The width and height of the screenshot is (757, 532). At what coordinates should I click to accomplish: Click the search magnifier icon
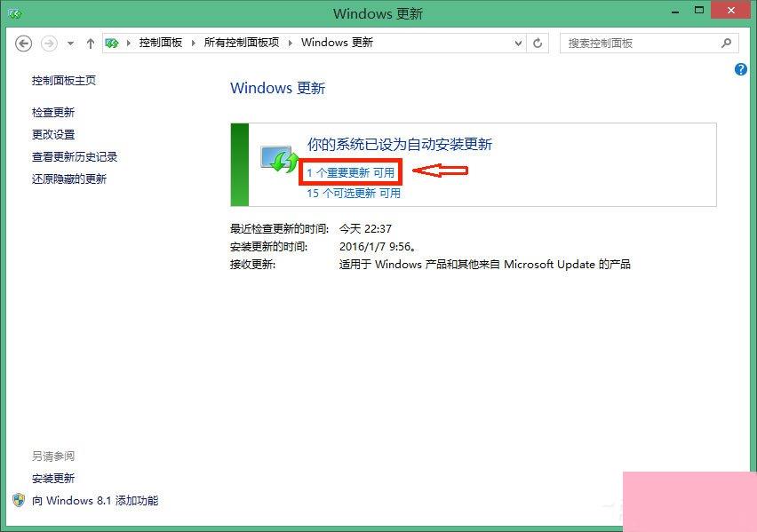[x=726, y=44]
